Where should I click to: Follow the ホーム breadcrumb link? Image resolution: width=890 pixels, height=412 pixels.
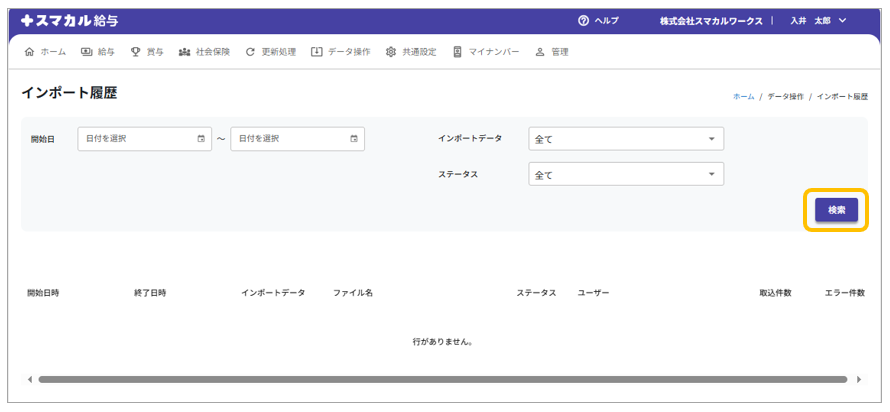pyautogui.click(x=743, y=97)
